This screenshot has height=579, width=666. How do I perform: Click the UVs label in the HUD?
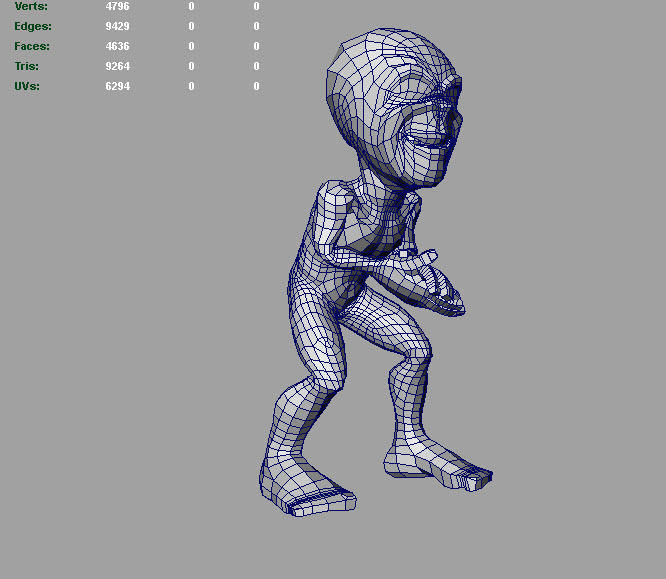tap(27, 86)
